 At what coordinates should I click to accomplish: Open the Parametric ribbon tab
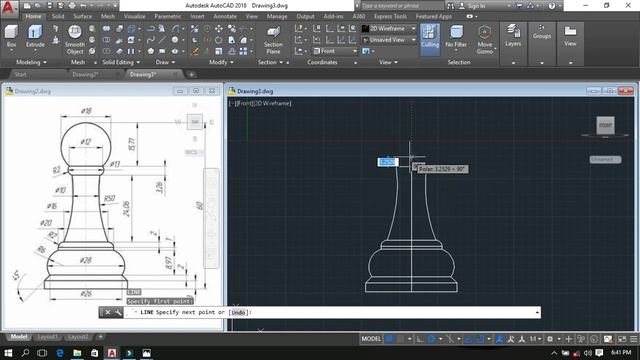coord(168,16)
